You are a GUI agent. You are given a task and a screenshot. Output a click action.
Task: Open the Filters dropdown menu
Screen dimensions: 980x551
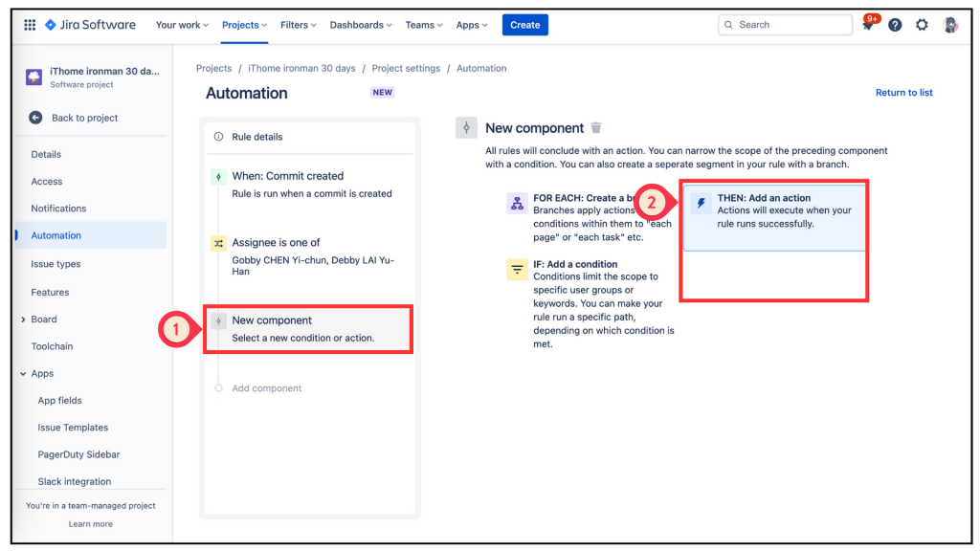coord(299,25)
